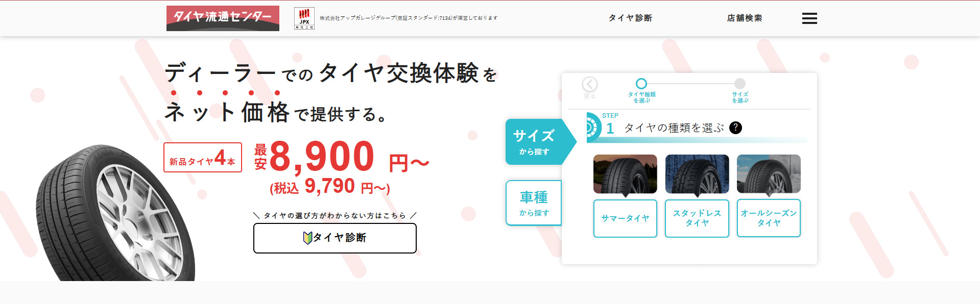Click the タイヤ流通センター site logo
Screen dimensions: 980x304
[223, 18]
